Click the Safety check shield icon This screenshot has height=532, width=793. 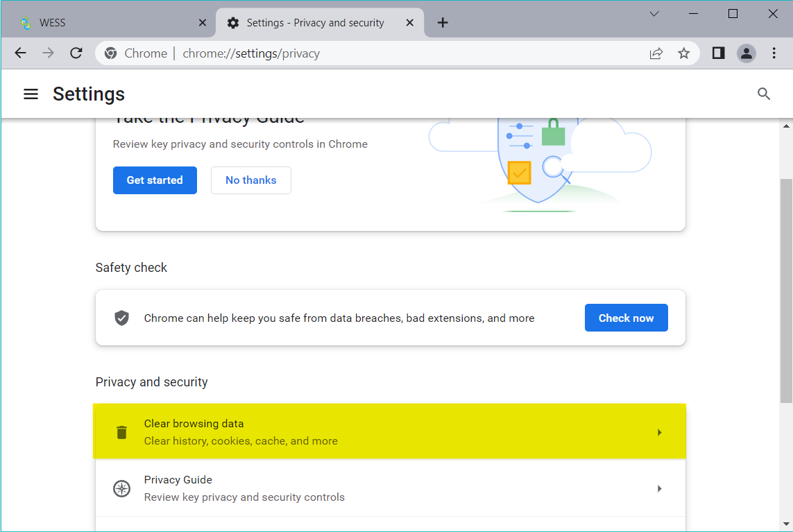pyautogui.click(x=121, y=318)
